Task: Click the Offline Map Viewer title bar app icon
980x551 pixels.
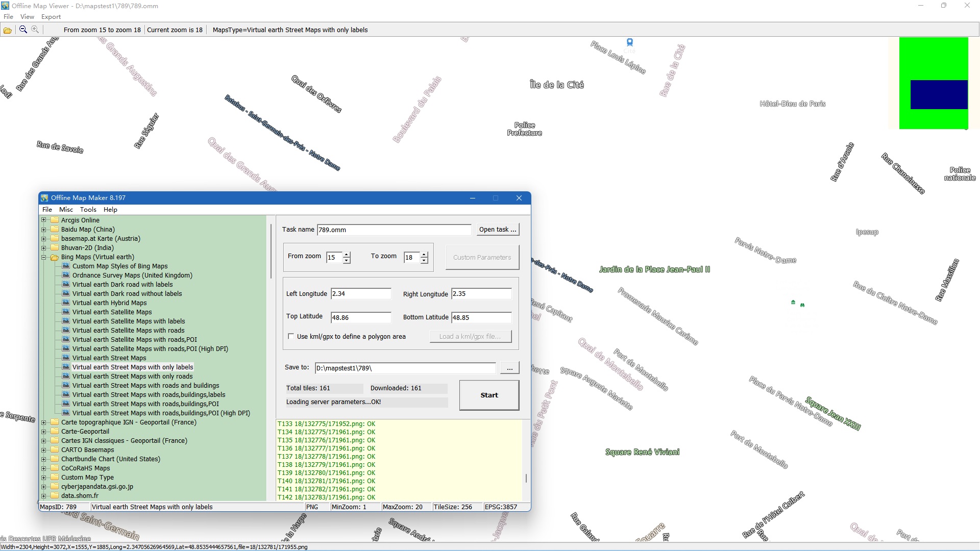Action: pyautogui.click(x=5, y=6)
